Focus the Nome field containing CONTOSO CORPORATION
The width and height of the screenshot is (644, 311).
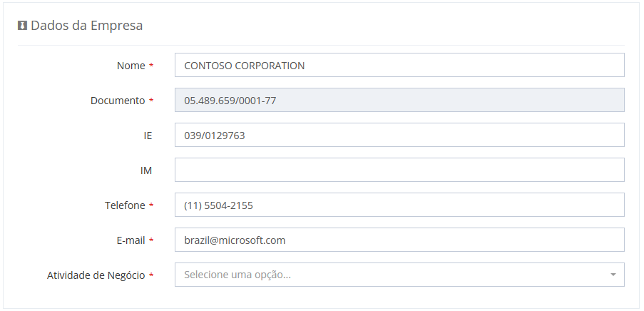(x=399, y=66)
